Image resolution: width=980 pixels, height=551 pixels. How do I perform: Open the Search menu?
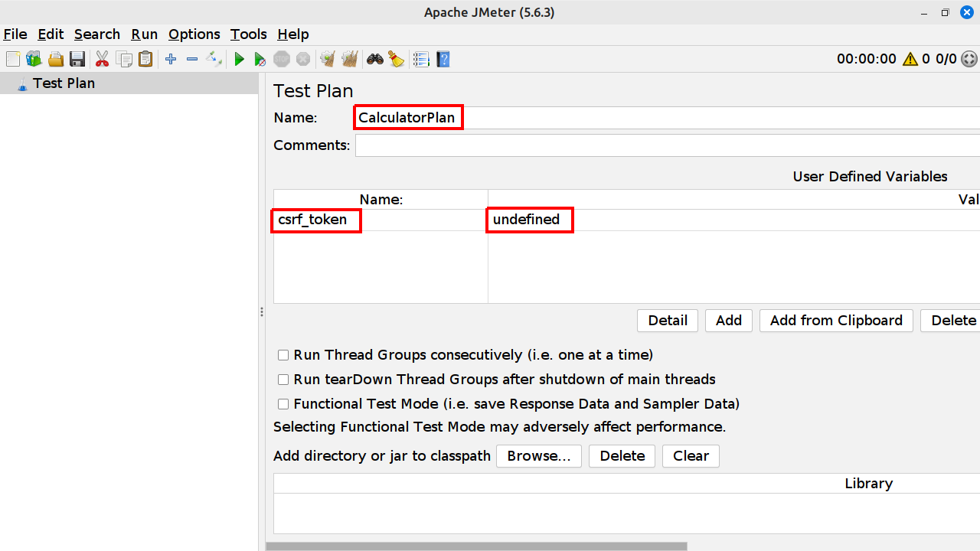point(97,34)
